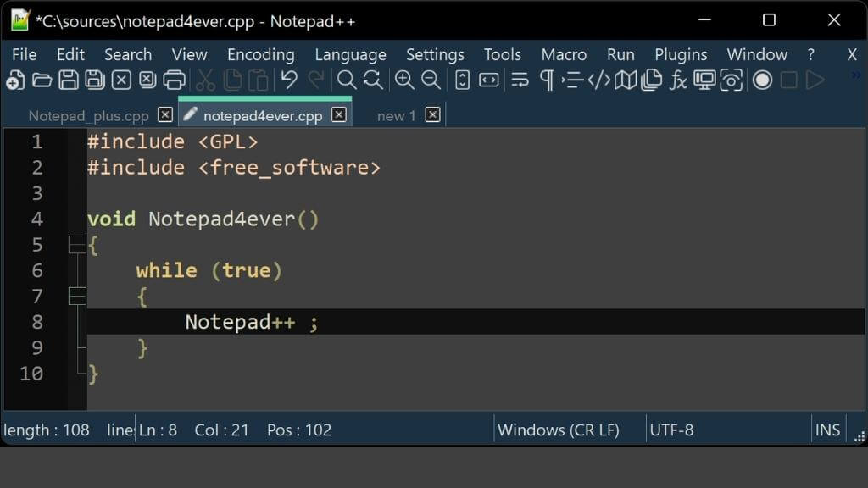Open the Tools menu
The height and width of the screenshot is (488, 868).
coord(503,55)
